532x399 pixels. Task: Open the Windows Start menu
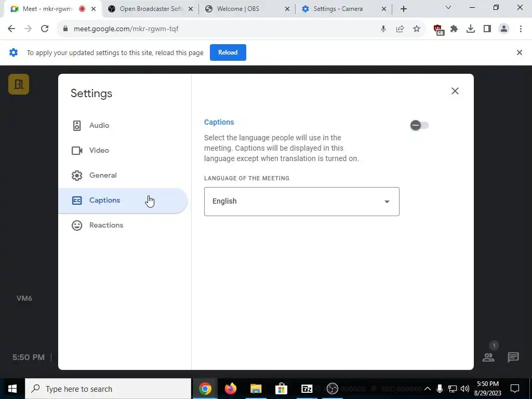pyautogui.click(x=12, y=389)
